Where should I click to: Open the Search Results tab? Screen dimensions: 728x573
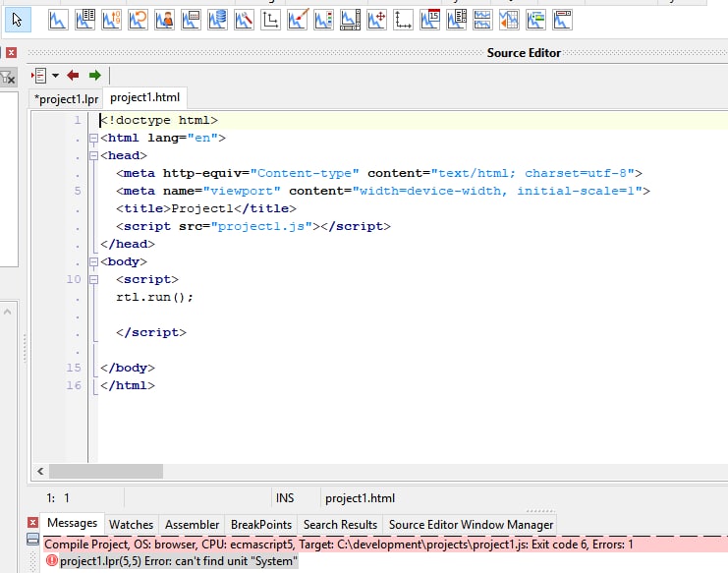pyautogui.click(x=340, y=525)
